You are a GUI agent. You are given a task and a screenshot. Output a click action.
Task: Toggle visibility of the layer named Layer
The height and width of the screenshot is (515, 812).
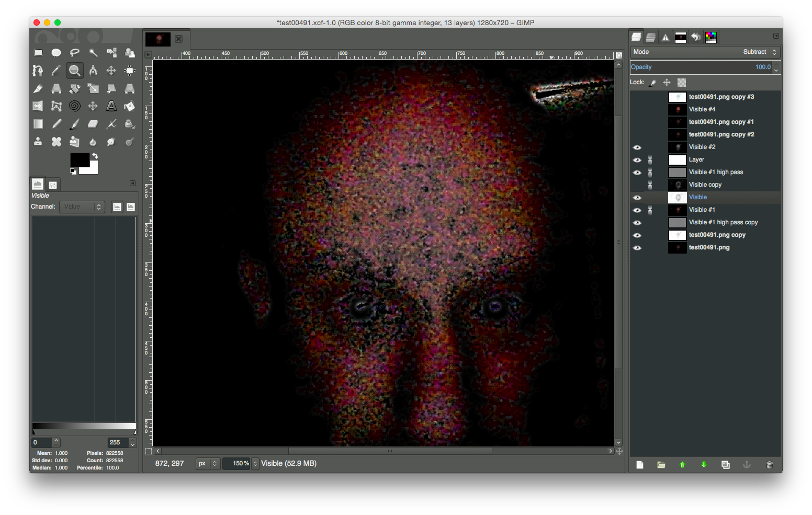pos(637,160)
